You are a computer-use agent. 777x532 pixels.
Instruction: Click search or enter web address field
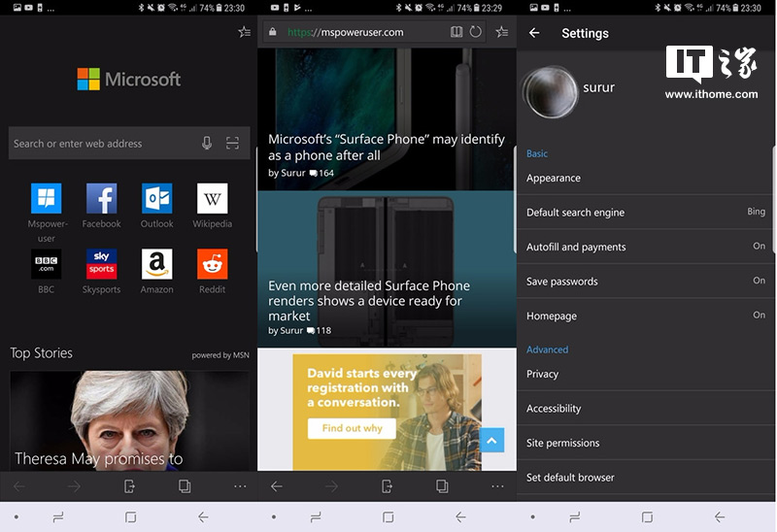tap(129, 143)
